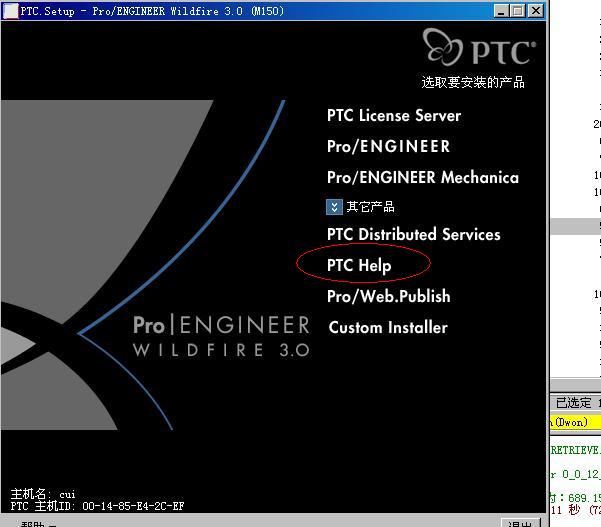Select Pro/ENGINEER Mechanica product
This screenshot has height=527, width=601.
(x=423, y=177)
